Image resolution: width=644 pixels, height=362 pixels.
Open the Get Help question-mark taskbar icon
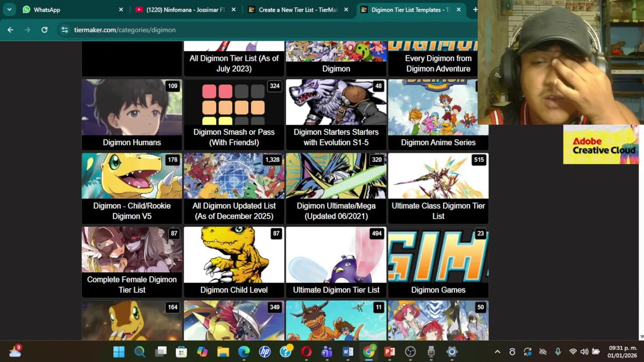click(286, 352)
